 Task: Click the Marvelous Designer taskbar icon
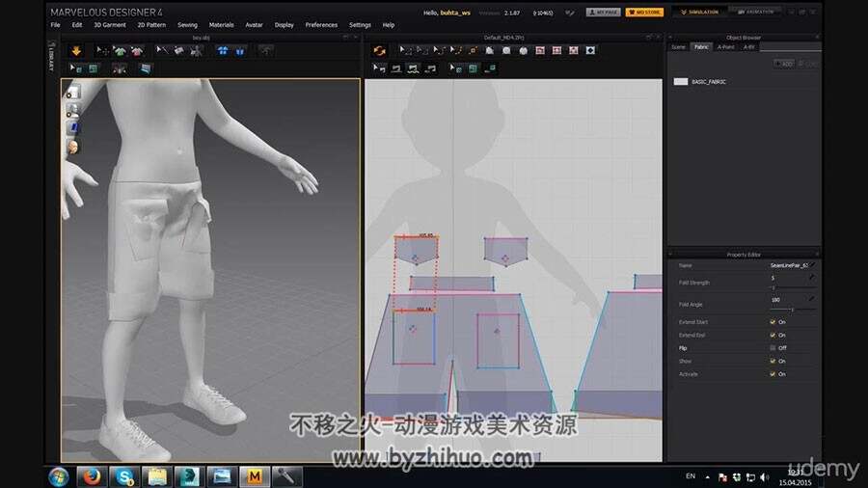tap(254, 476)
